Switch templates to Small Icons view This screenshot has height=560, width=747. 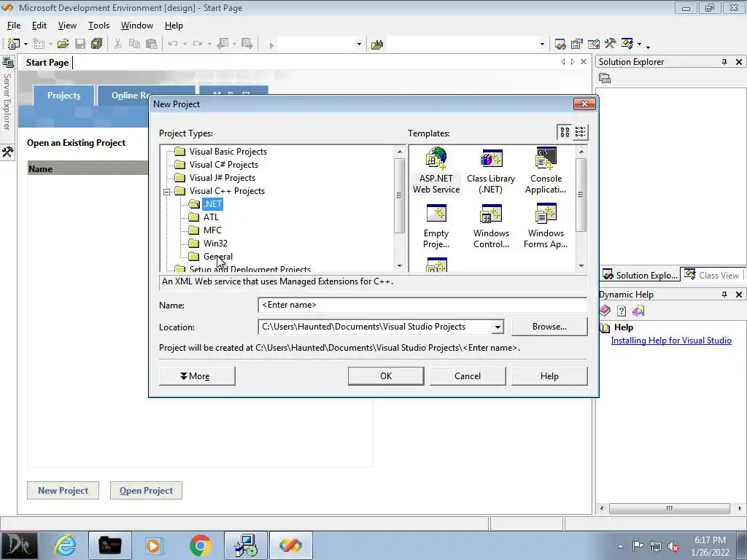580,133
